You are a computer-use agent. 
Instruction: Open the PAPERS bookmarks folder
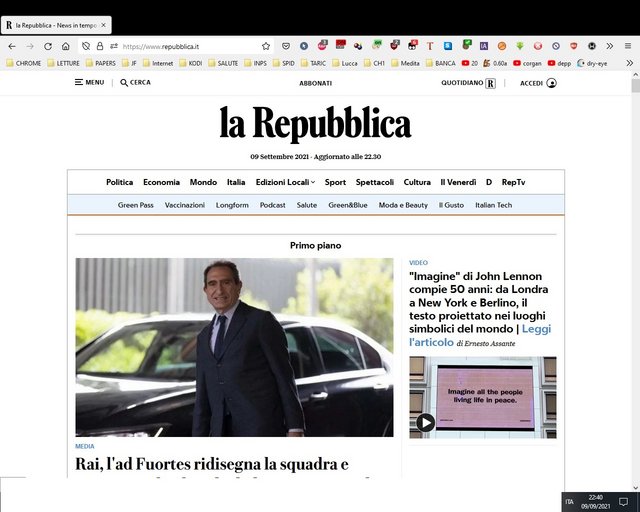(x=101, y=63)
